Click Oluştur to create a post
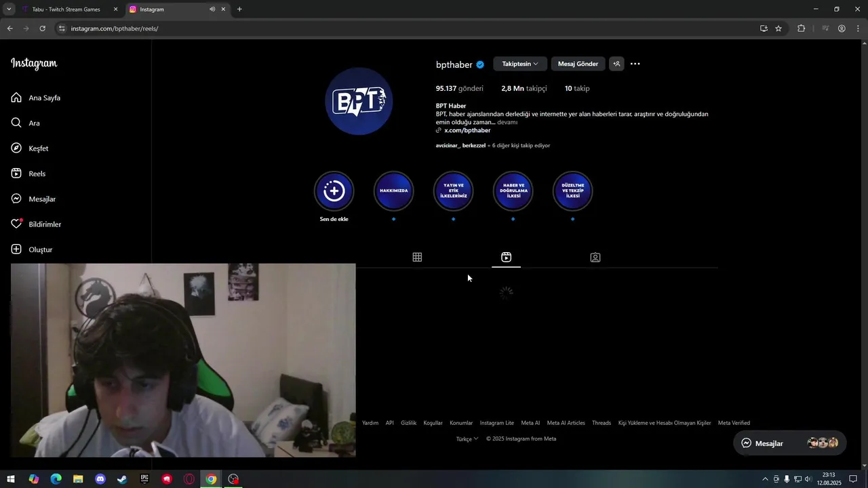This screenshot has height=488, width=868. pyautogui.click(x=33, y=249)
